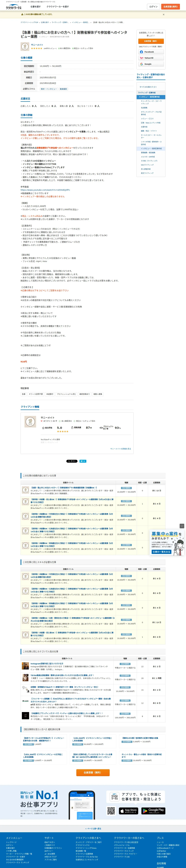Open サニーメイトの詳細を見る link
The width and height of the screenshot is (186, 868).
(121, 448)
